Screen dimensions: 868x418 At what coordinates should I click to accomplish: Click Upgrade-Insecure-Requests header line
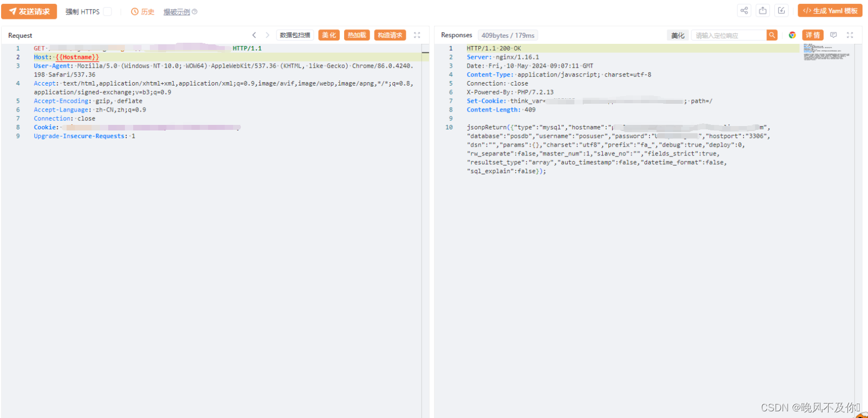pyautogui.click(x=84, y=136)
